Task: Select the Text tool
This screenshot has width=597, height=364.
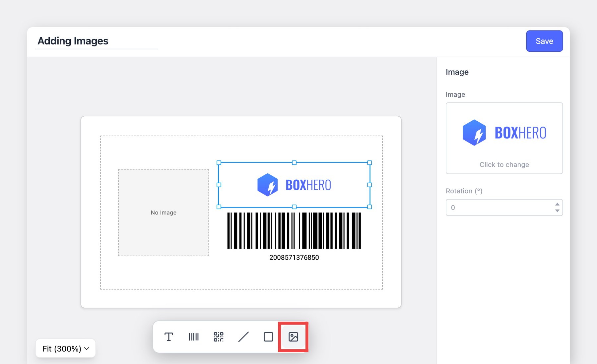Action: tap(169, 337)
